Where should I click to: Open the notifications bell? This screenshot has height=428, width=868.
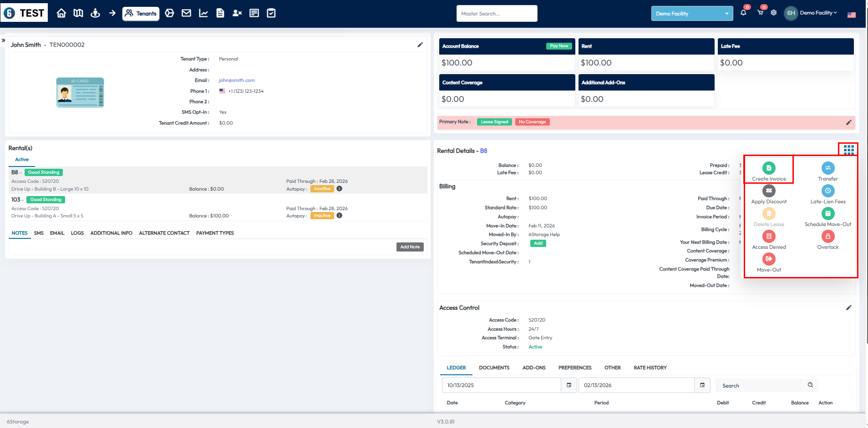(743, 13)
